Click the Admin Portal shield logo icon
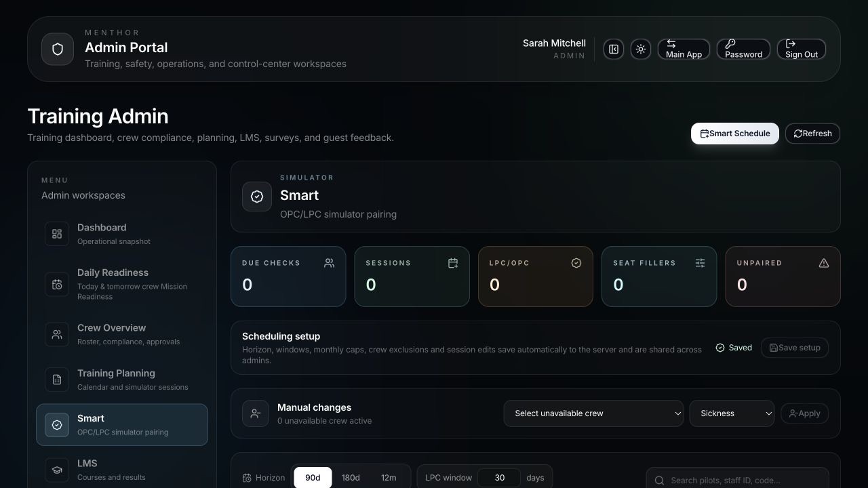The image size is (868, 488). click(x=58, y=49)
